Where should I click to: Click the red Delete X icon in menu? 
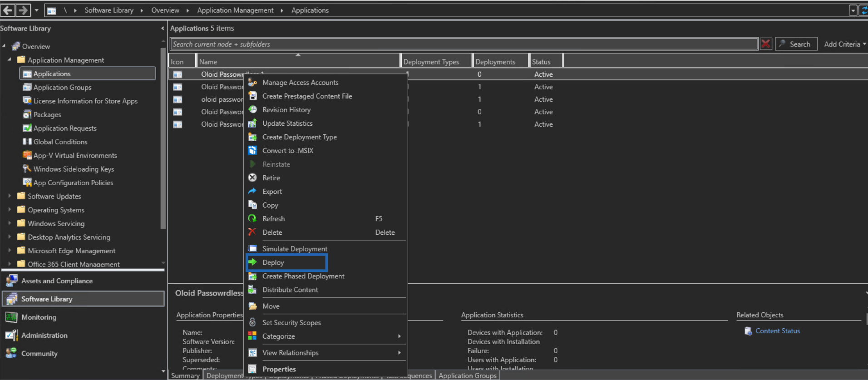252,232
